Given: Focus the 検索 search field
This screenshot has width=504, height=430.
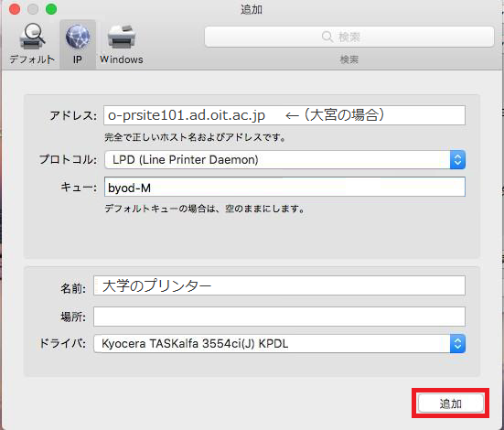Looking at the screenshot, I should click(349, 37).
